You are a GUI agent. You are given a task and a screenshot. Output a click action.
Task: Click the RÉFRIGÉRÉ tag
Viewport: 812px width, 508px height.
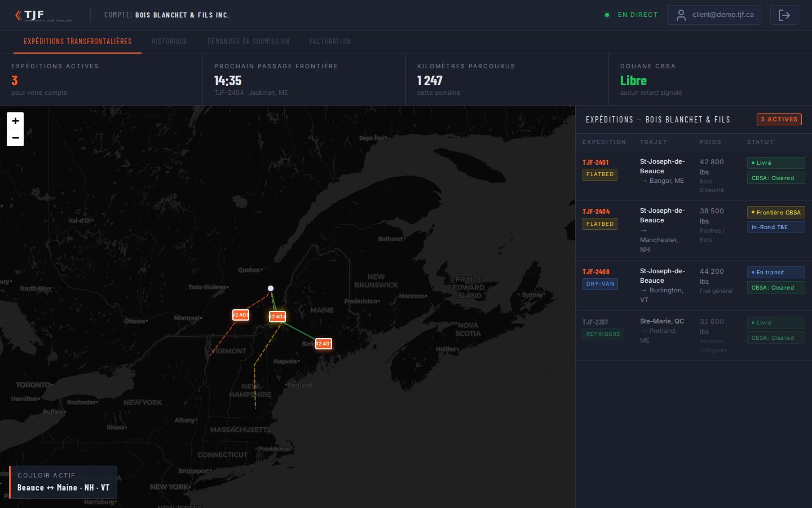(603, 334)
